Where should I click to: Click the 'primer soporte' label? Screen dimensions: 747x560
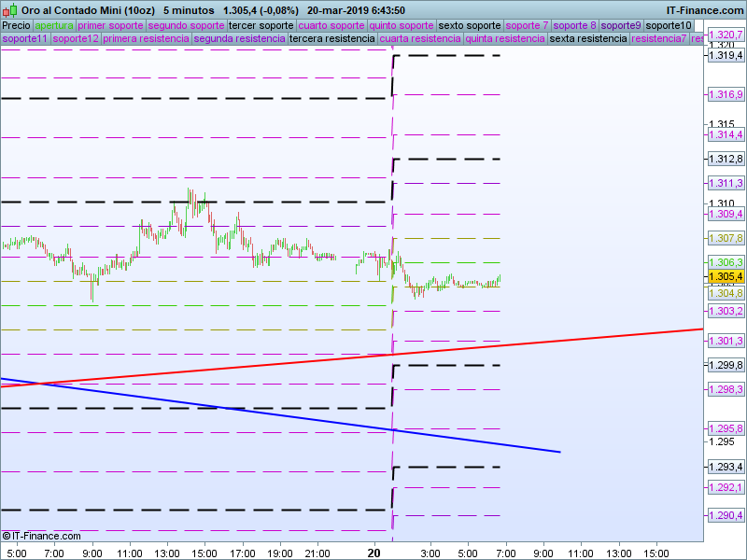pyautogui.click(x=110, y=25)
